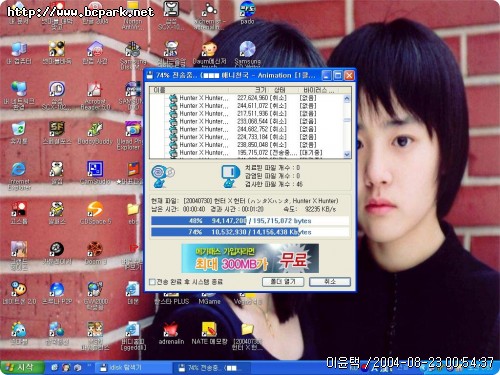The image size is (500, 375).
Task: Click the file list scrollbar down arrow
Action: 347,154
